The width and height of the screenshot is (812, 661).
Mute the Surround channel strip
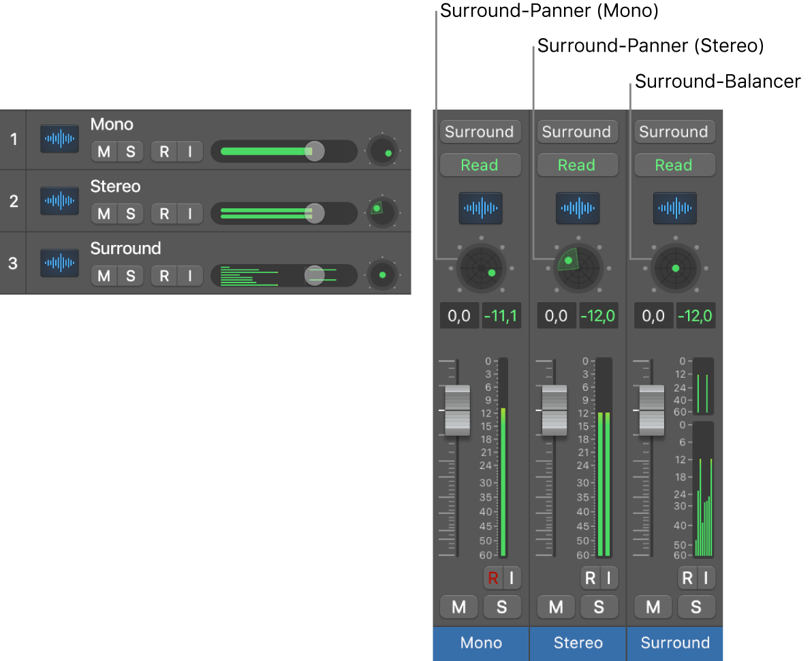[x=653, y=607]
